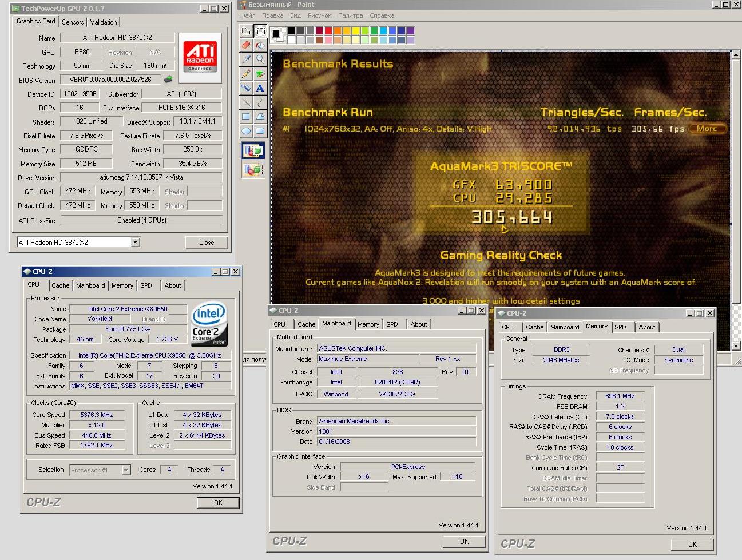Image resolution: width=742 pixels, height=560 pixels.
Task: Click the '5376.3 MHz' core speed value
Action: 97,415
